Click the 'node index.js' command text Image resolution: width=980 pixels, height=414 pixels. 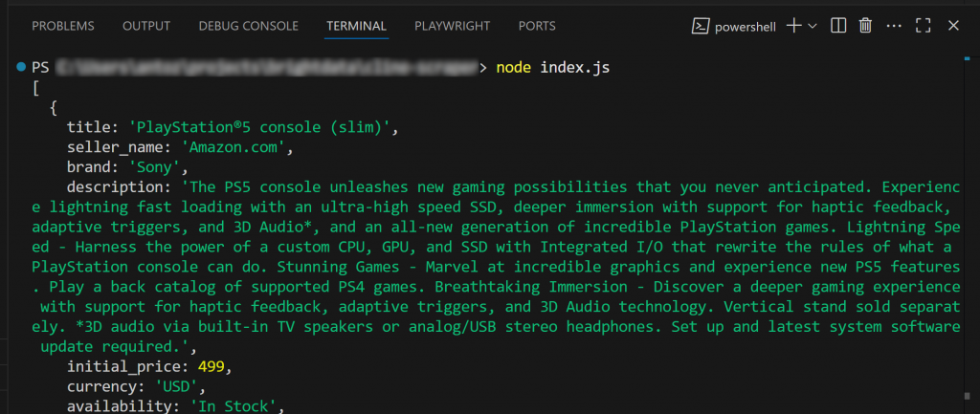(x=552, y=68)
